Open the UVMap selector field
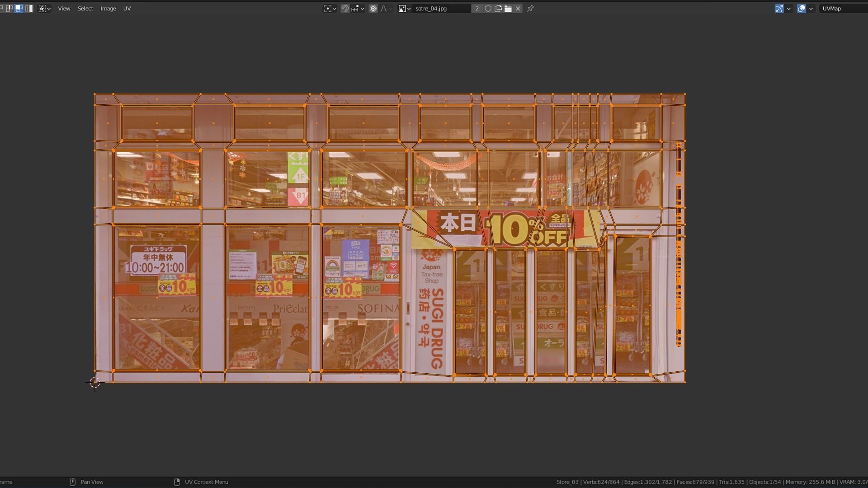Image resolution: width=868 pixels, height=488 pixels. (844, 9)
